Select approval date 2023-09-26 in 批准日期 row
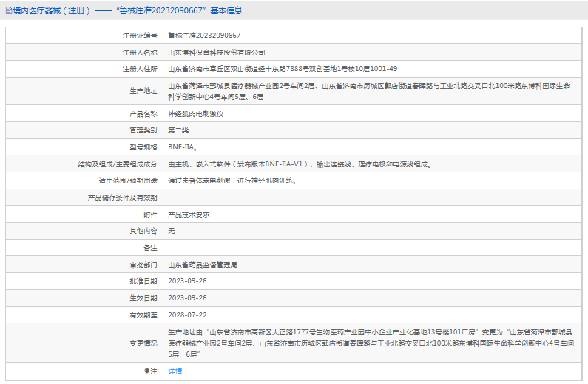588x384 pixels. 187,281
